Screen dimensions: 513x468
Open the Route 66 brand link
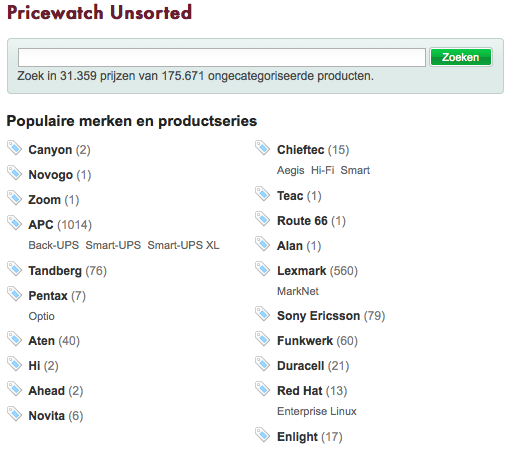coord(302,221)
